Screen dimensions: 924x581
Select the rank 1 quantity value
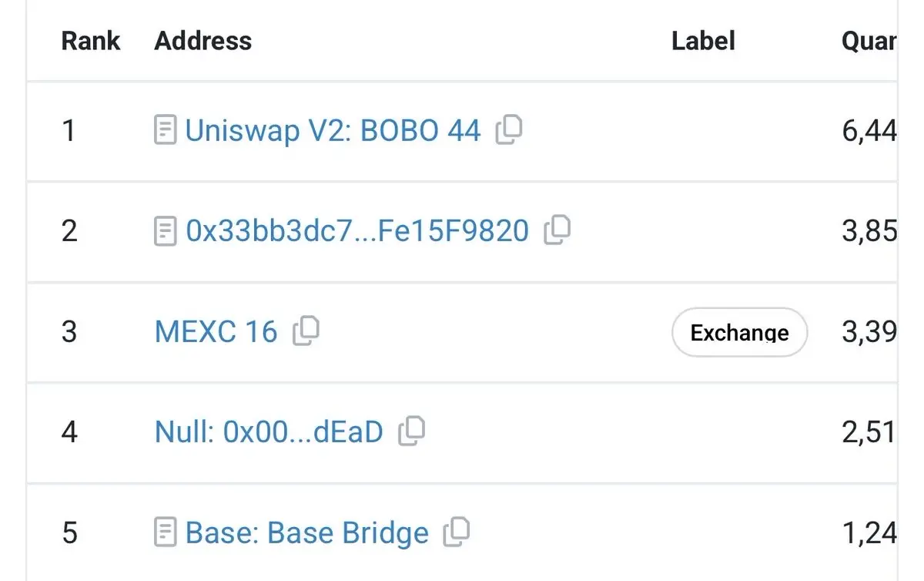tap(869, 130)
